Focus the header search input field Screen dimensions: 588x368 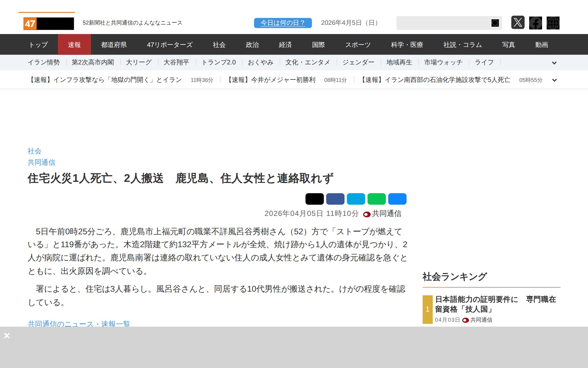(443, 23)
